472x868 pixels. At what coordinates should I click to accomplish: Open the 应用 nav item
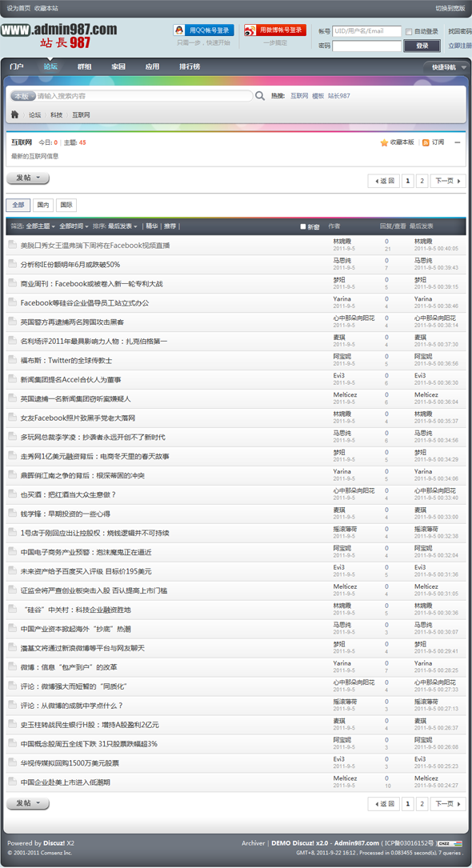click(152, 67)
